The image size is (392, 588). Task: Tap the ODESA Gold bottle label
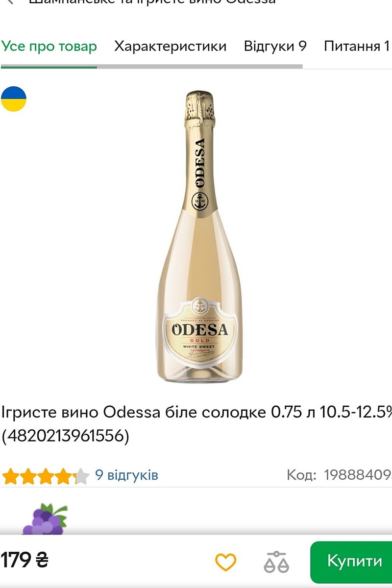pos(200,333)
